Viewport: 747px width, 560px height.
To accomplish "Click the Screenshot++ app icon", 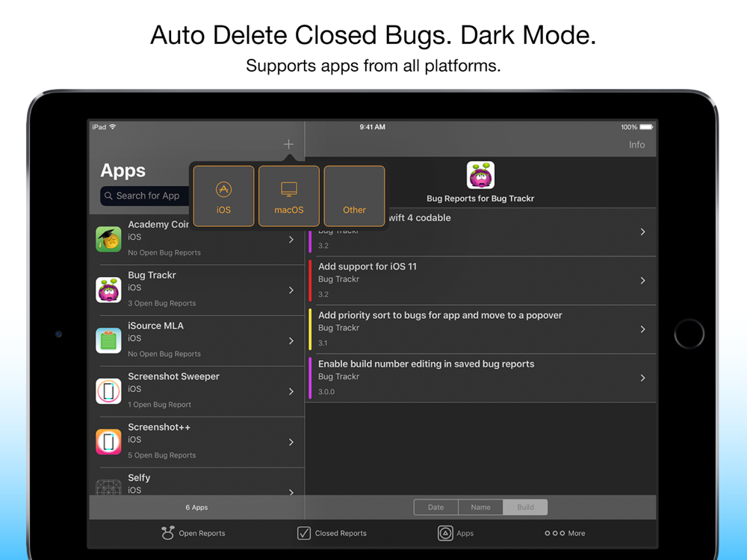I will (108, 442).
